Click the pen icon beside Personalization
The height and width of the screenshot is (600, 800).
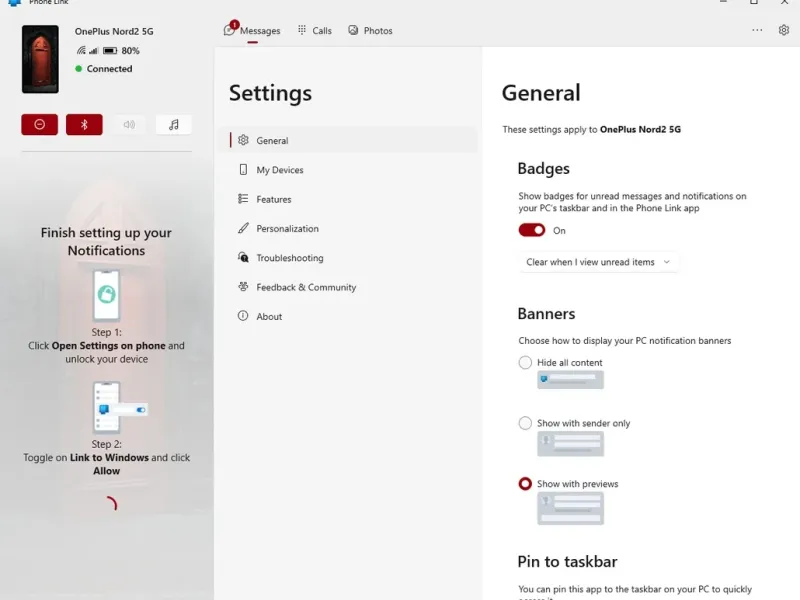point(243,228)
